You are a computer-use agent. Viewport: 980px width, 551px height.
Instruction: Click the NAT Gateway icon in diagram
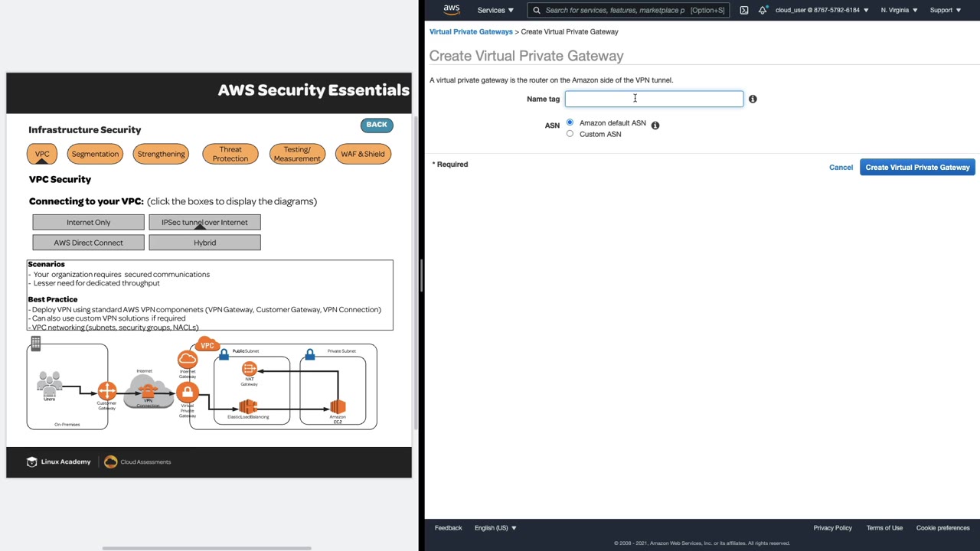249,369
